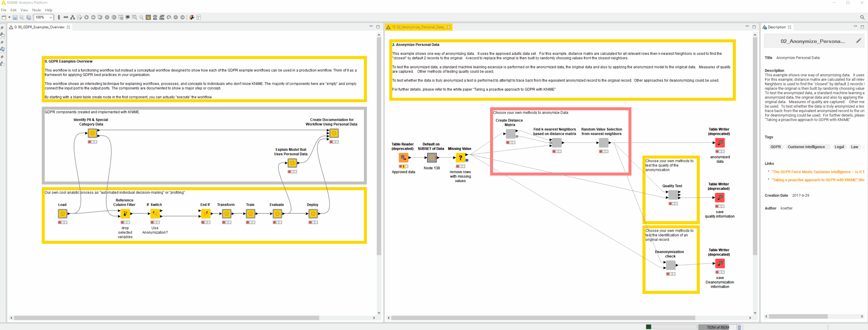Minimize the Description view panel
Viewport: 868px width, 330px height.
click(855, 27)
